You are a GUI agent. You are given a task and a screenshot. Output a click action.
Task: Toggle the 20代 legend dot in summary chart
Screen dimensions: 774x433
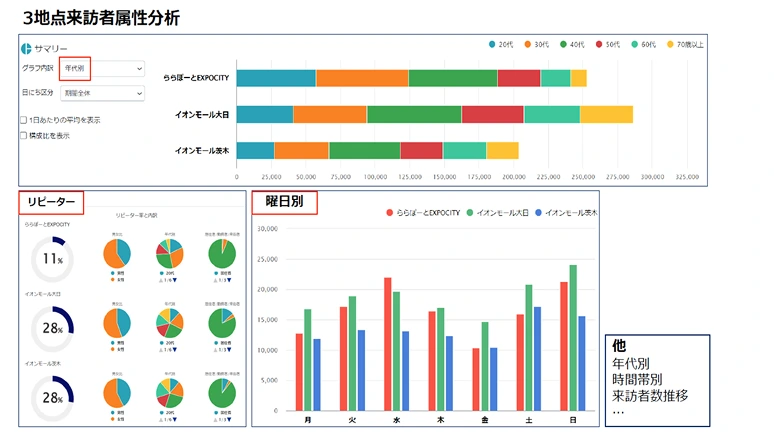492,44
